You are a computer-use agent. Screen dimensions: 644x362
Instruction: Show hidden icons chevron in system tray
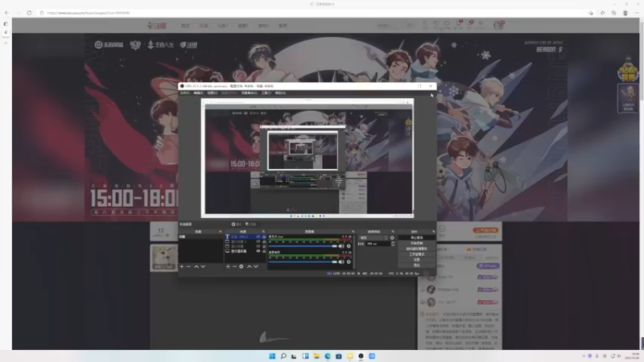pos(584,356)
